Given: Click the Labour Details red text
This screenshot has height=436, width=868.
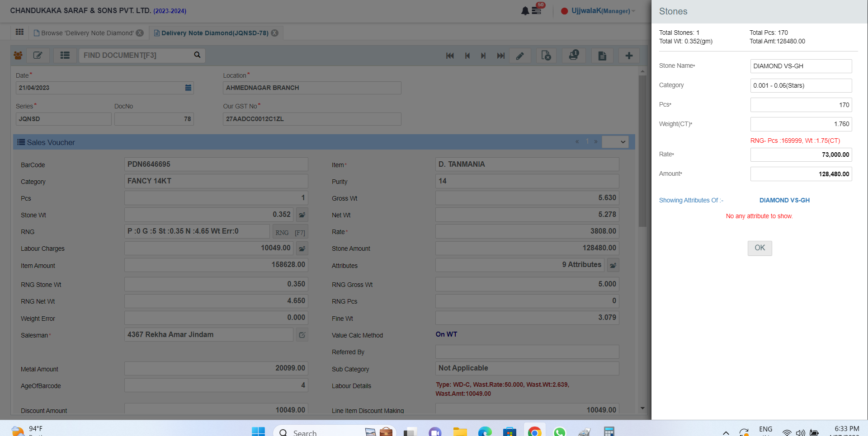Looking at the screenshot, I should [x=502, y=389].
